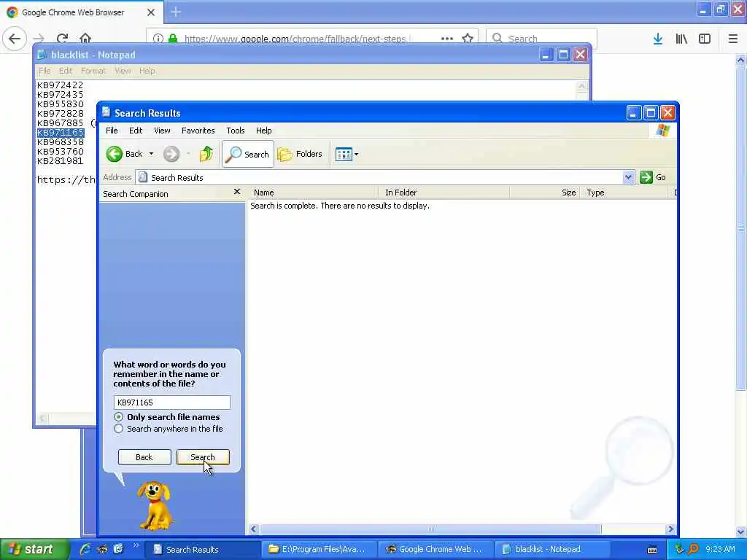Open View menu in Search Results
Screen dimensions: 747x560
162,131
